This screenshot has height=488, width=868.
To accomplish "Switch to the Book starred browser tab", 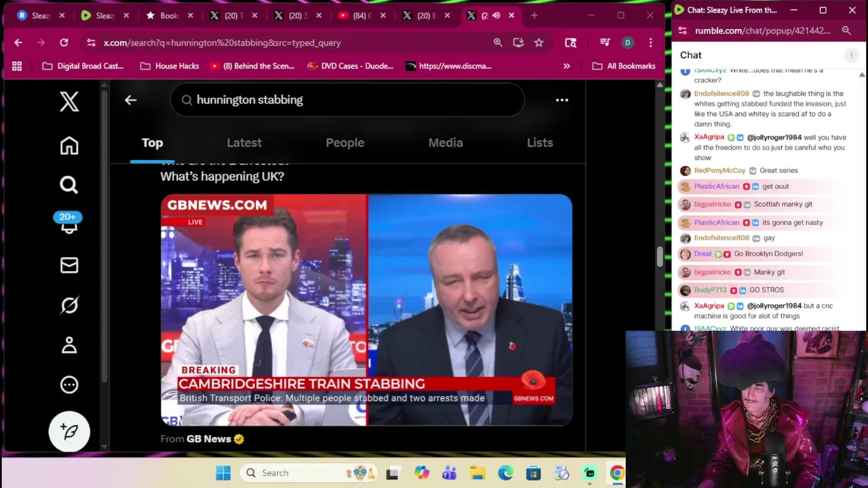I will 164,15.
